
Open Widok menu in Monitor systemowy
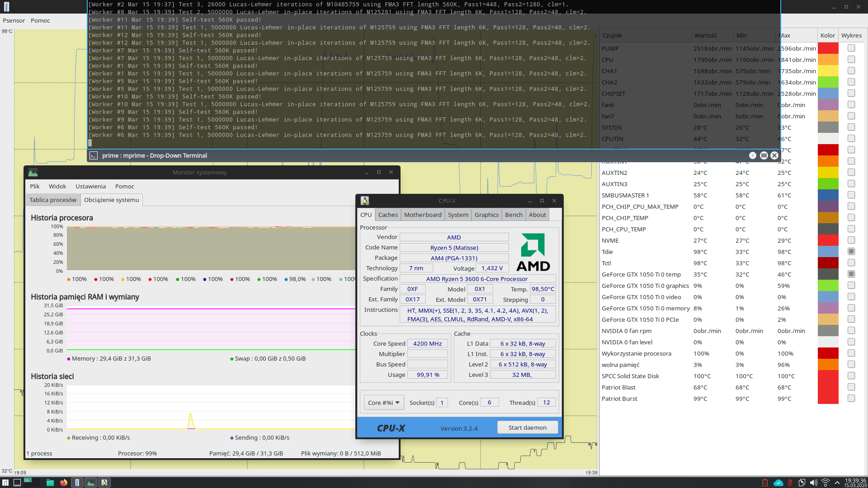click(x=57, y=186)
